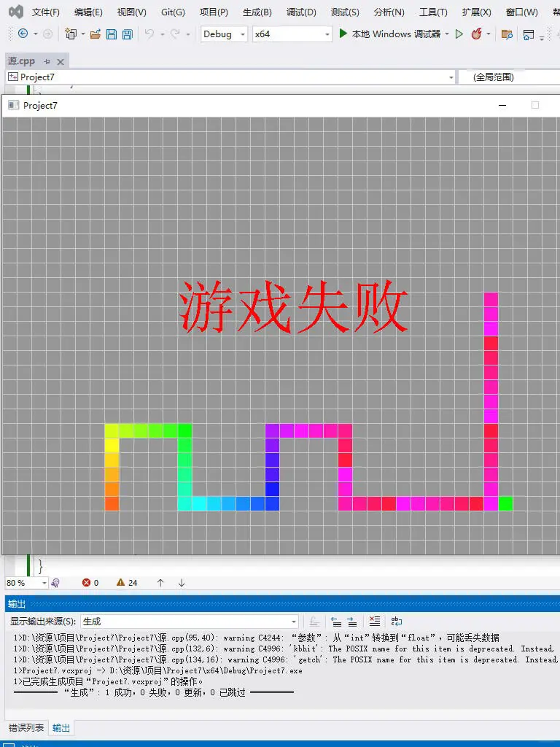The width and height of the screenshot is (560, 747).
Task: Go to previous issue with up arrow
Action: (160, 583)
